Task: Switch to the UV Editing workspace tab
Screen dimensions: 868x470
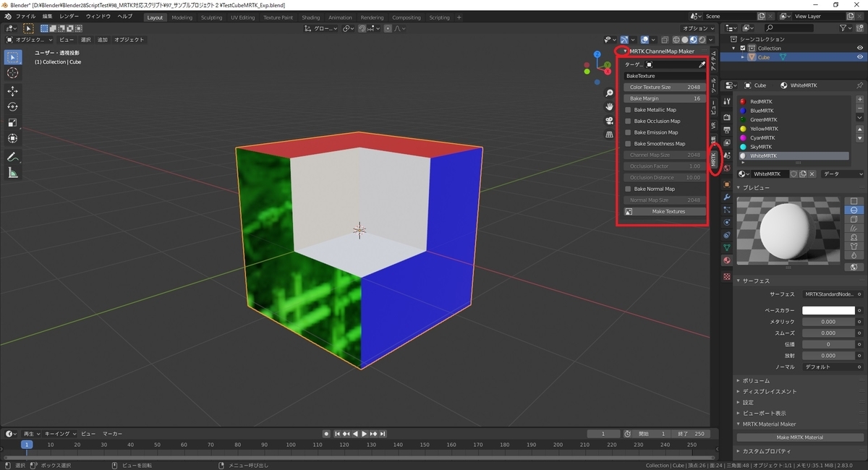Action: (243, 17)
